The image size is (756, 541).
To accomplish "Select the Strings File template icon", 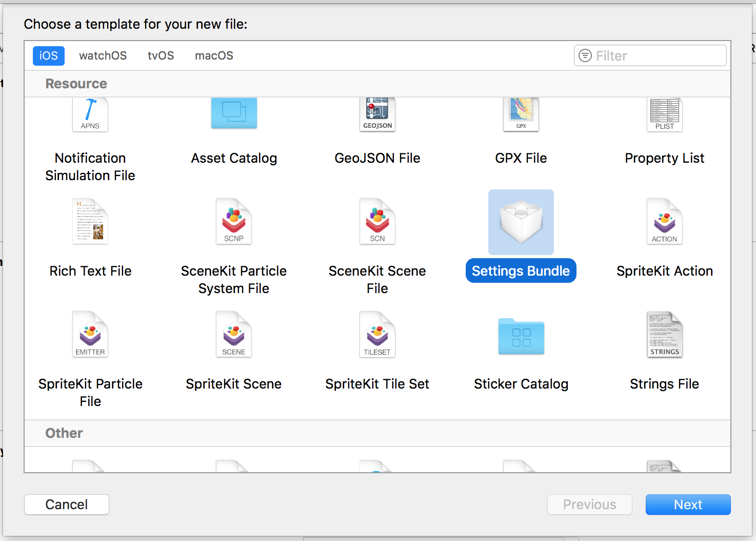I will (x=664, y=335).
